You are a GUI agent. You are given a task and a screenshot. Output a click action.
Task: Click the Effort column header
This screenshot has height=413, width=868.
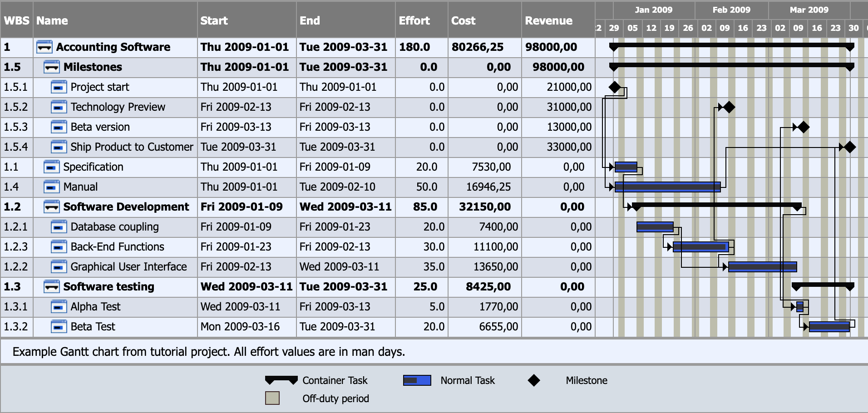point(422,20)
